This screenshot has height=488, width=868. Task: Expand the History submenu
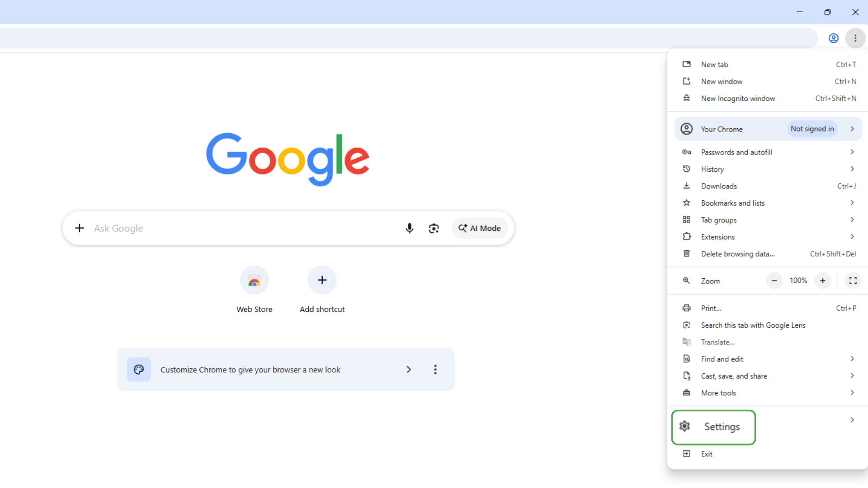(768, 169)
